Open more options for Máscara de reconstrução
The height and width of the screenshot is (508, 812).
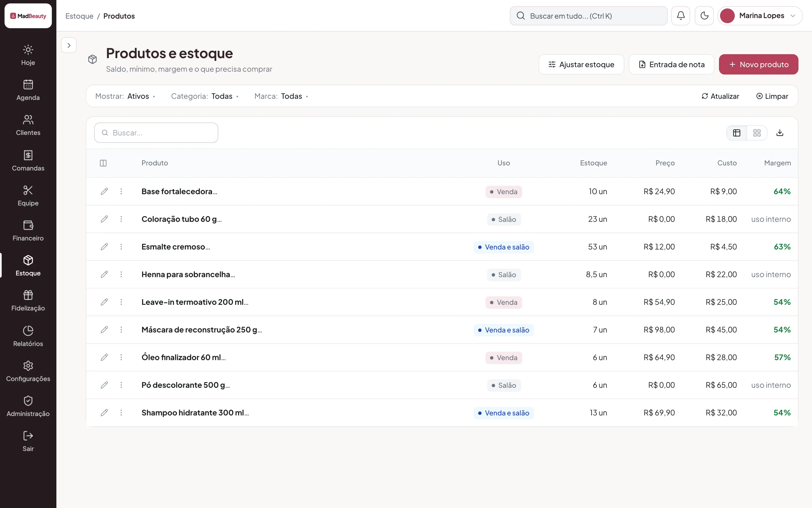coord(121,330)
